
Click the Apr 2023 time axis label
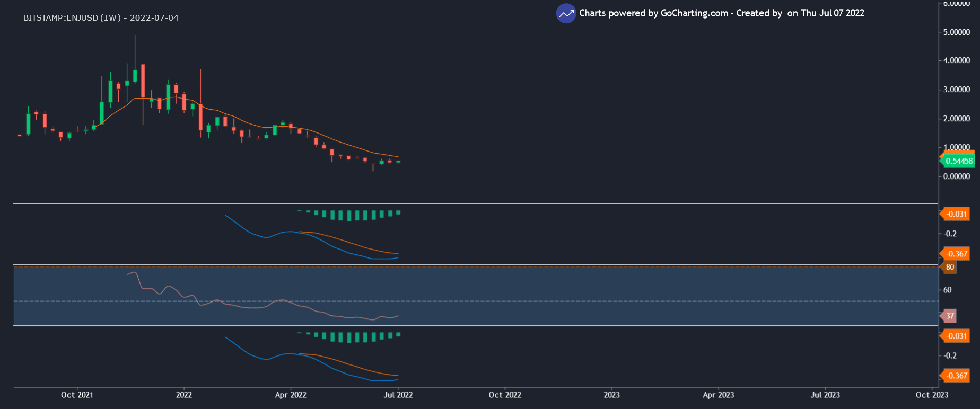click(x=718, y=395)
